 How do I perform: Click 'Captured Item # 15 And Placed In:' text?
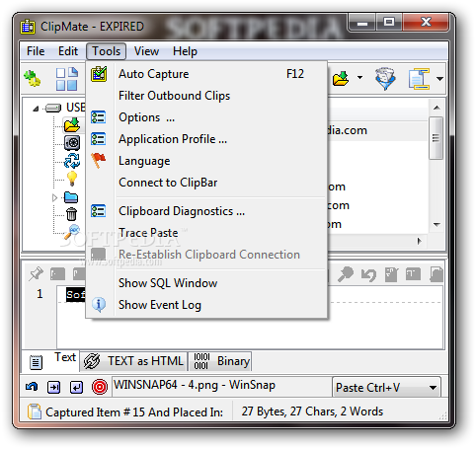[x=134, y=412]
